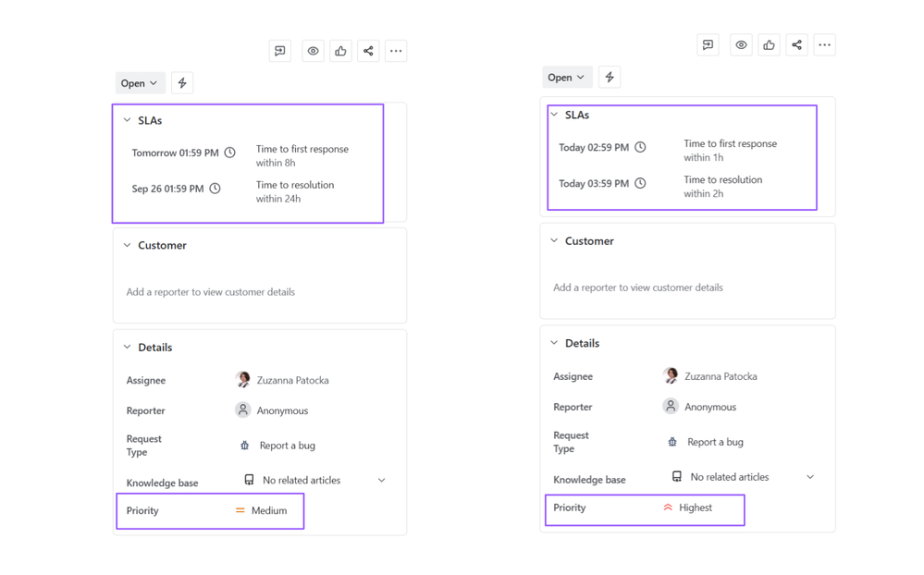Click Time to resolution within 2h
924x575 pixels.
coord(723,186)
